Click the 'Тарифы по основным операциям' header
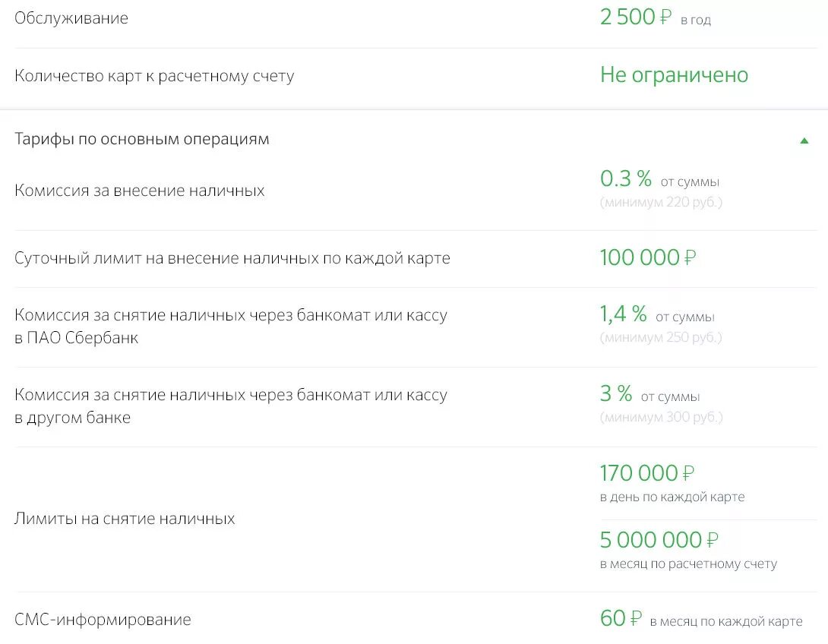The image size is (828, 644). point(142,140)
